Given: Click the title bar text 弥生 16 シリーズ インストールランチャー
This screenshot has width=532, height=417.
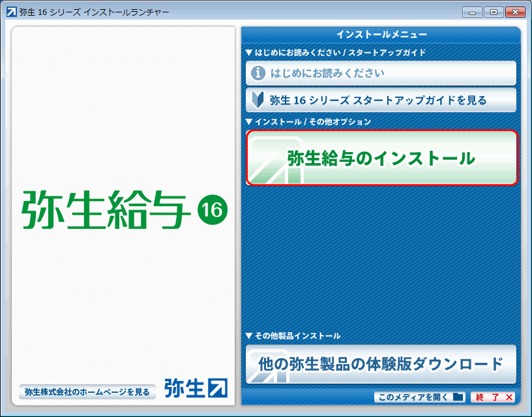Looking at the screenshot, I should pos(95,12).
